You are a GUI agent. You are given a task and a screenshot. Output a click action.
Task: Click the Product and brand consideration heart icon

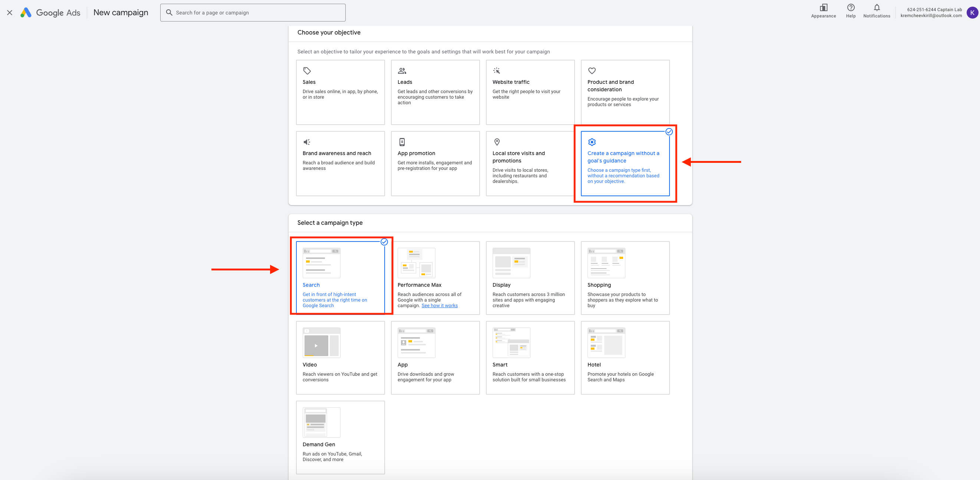592,71
